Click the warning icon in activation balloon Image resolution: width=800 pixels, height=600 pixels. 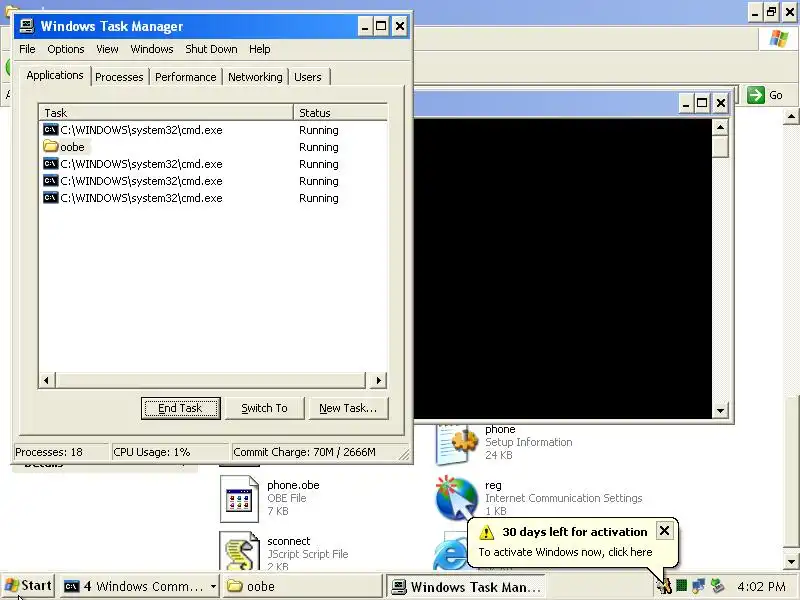click(486, 533)
